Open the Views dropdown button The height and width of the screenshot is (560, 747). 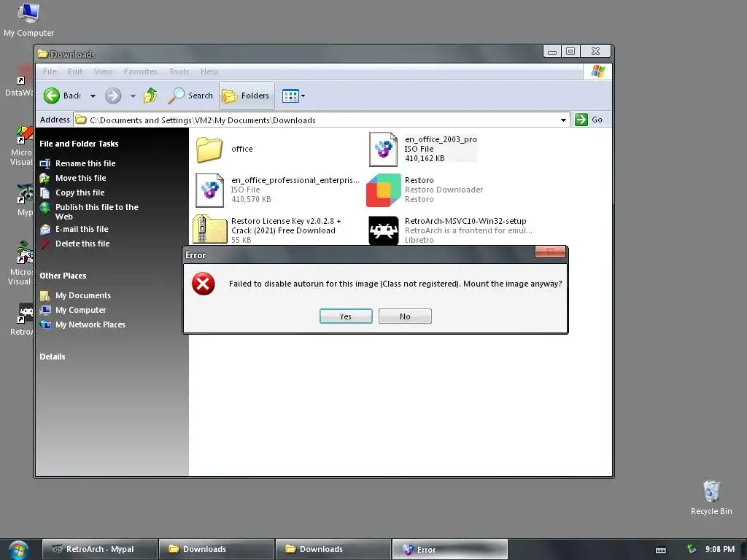tap(293, 96)
